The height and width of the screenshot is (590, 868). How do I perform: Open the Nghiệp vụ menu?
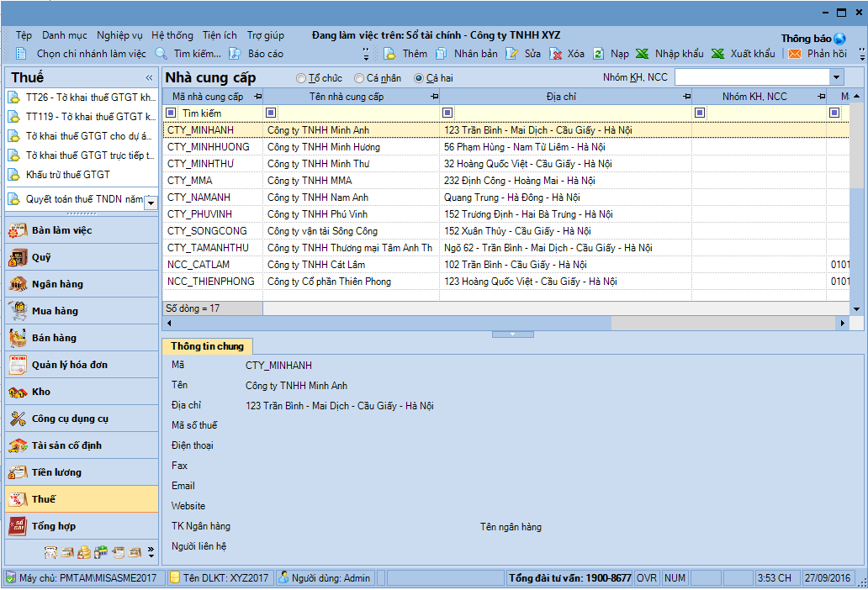[119, 35]
